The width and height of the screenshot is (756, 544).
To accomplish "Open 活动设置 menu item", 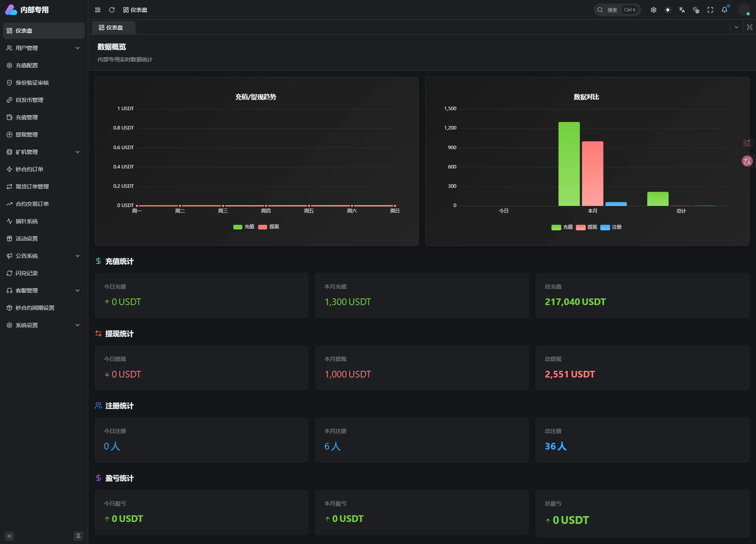I will point(44,239).
